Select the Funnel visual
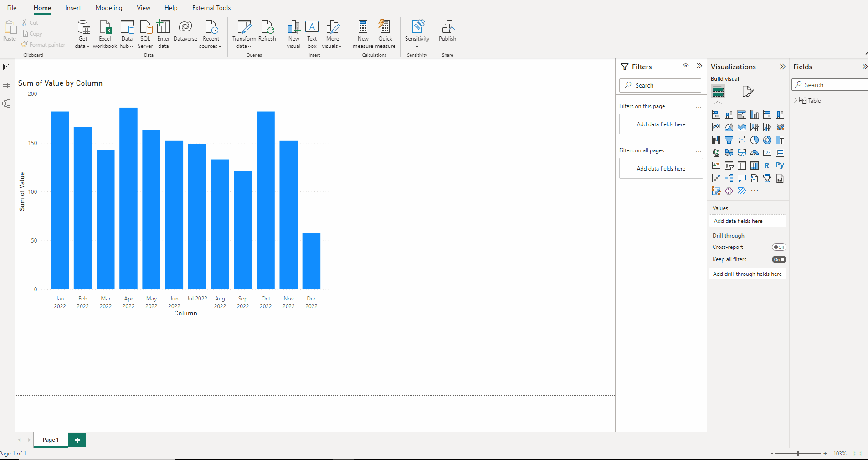This screenshot has height=460, width=868. [729, 140]
